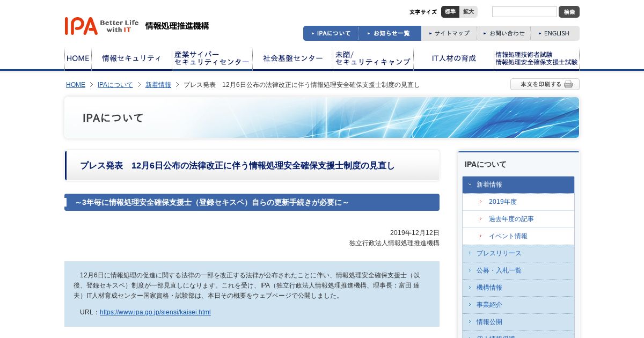
Task: Click the HOME breadcrumb link
Action: coord(76,85)
